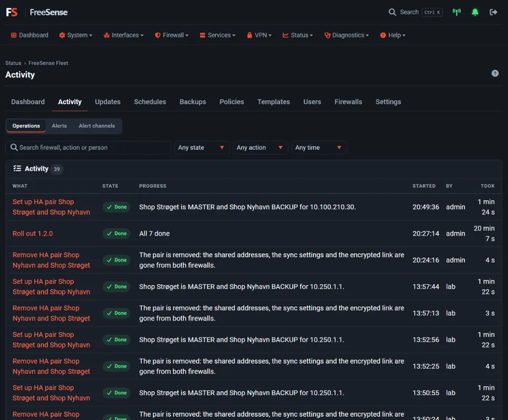508x420 pixels.
Task: Click the Diagnostics stethoscope icon
Action: (x=327, y=35)
